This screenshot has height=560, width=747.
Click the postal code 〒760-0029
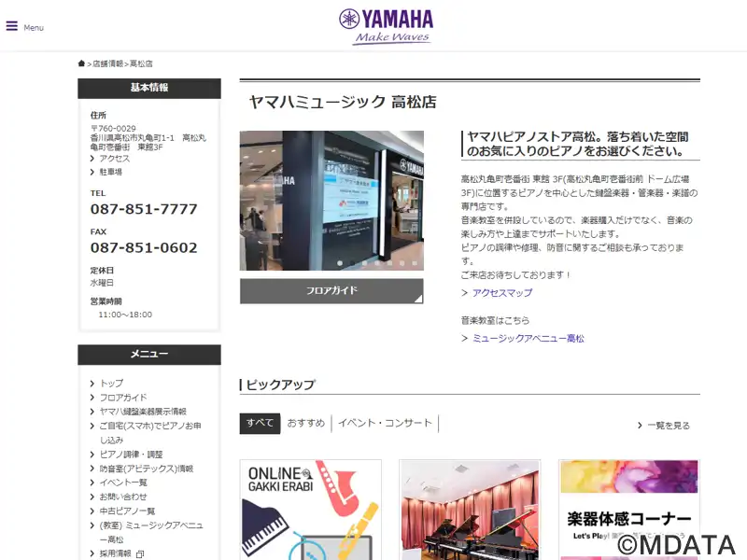(113, 129)
